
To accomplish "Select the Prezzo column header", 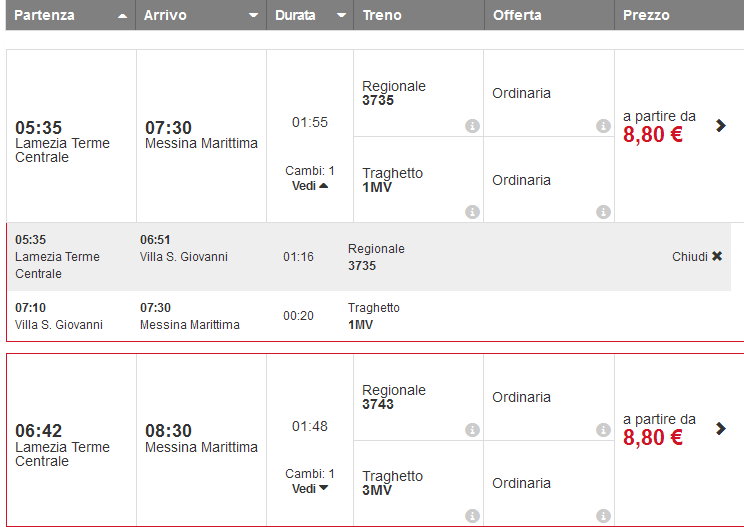I will (646, 16).
